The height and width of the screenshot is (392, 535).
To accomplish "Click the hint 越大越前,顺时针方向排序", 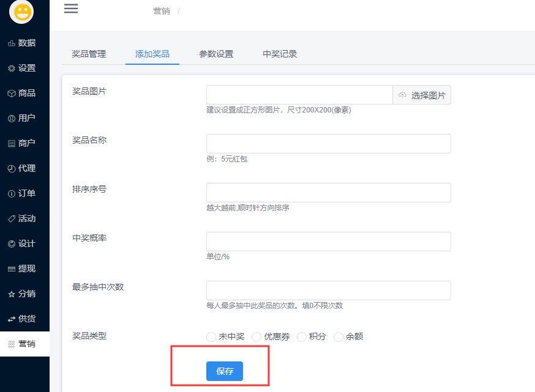I will point(248,208).
